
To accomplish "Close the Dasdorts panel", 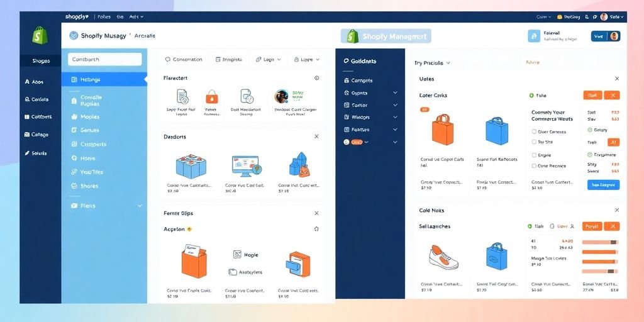I will point(316,136).
